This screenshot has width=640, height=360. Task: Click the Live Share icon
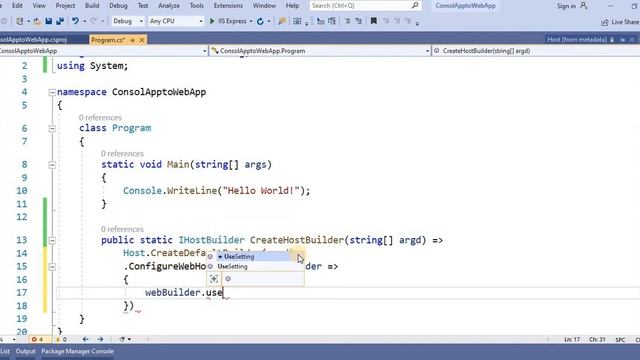click(604, 22)
